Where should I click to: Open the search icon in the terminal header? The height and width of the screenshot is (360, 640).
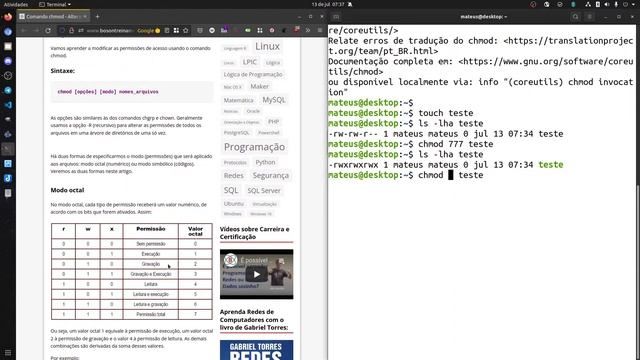576,17
